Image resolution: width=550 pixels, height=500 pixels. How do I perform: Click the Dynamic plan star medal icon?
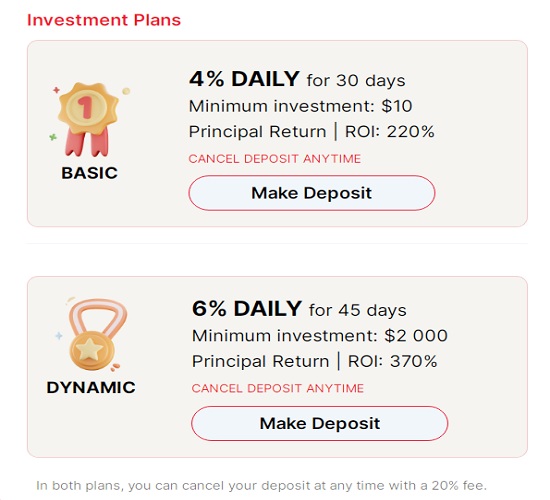pos(93,334)
